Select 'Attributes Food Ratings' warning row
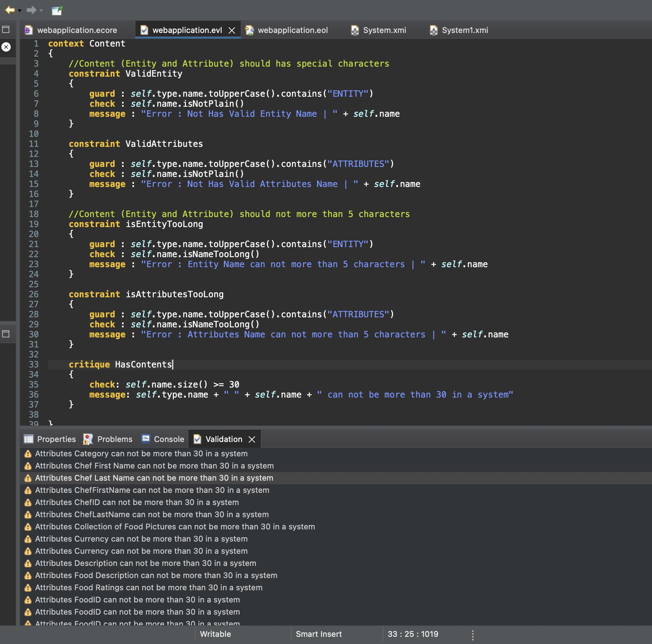Image resolution: width=652 pixels, height=644 pixels. tap(336, 588)
